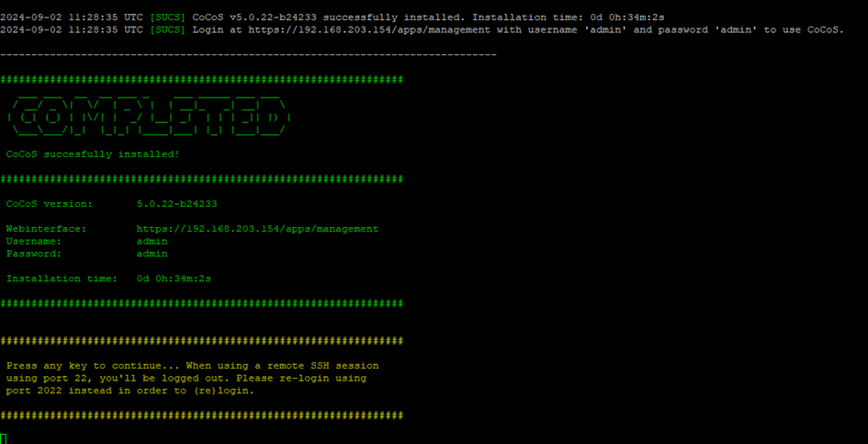Click the 'CoCoS version:' label

(x=49, y=204)
